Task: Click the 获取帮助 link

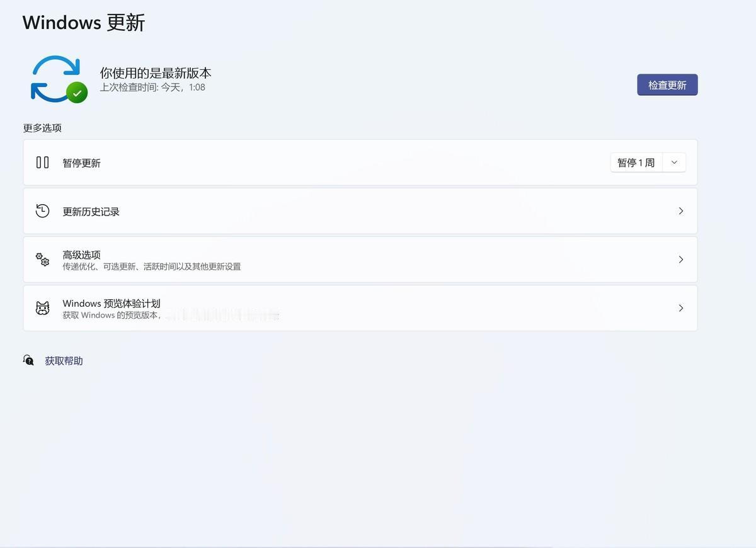Action: pos(64,361)
